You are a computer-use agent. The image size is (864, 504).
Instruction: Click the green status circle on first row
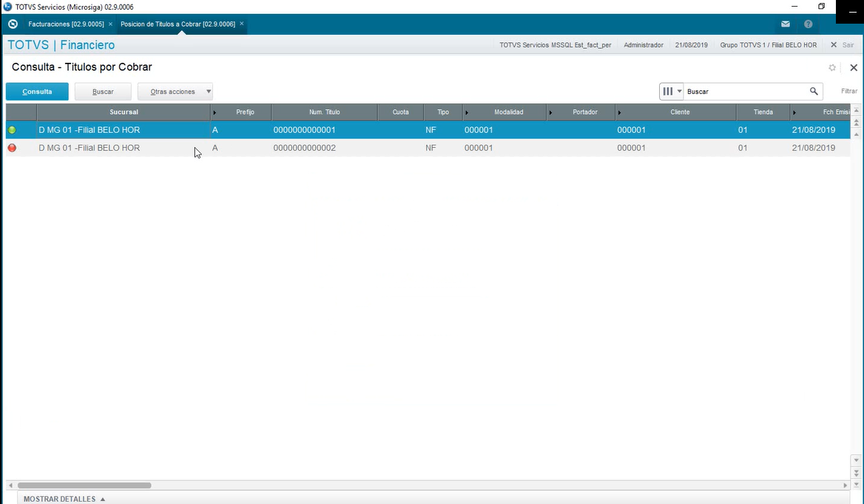(12, 130)
